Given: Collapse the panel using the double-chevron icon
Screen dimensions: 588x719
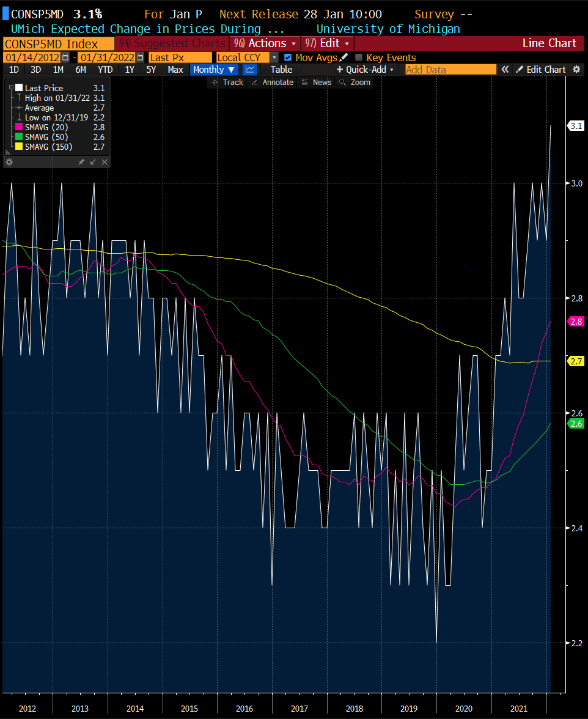Looking at the screenshot, I should tap(505, 70).
